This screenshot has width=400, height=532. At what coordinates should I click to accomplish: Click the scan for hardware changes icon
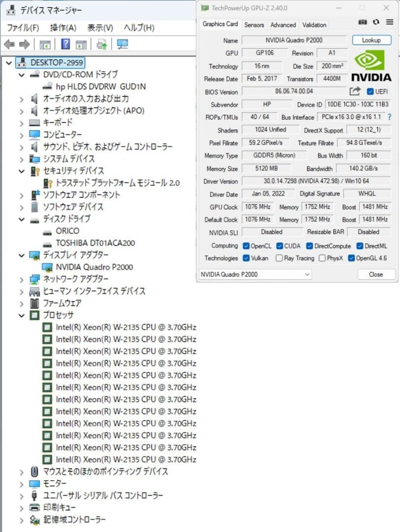[x=121, y=44]
